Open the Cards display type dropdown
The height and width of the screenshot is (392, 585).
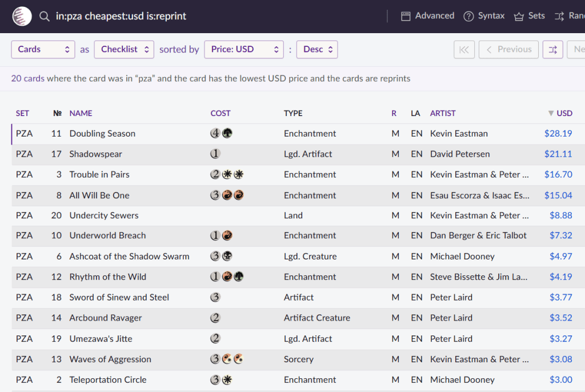click(x=43, y=50)
